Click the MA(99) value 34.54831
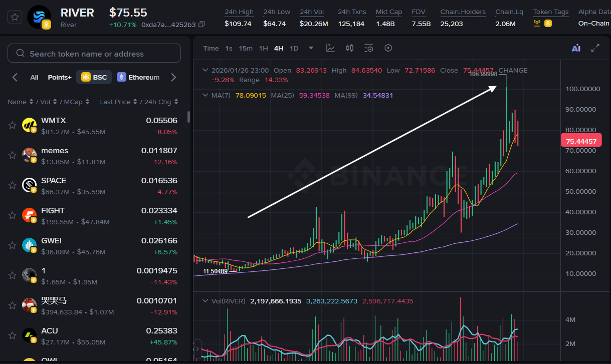This screenshot has height=364, width=611. coord(377,95)
